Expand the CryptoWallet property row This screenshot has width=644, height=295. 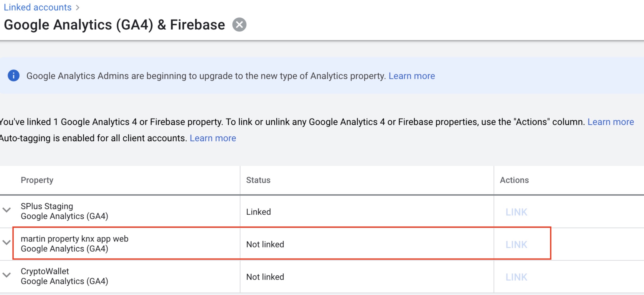point(7,275)
